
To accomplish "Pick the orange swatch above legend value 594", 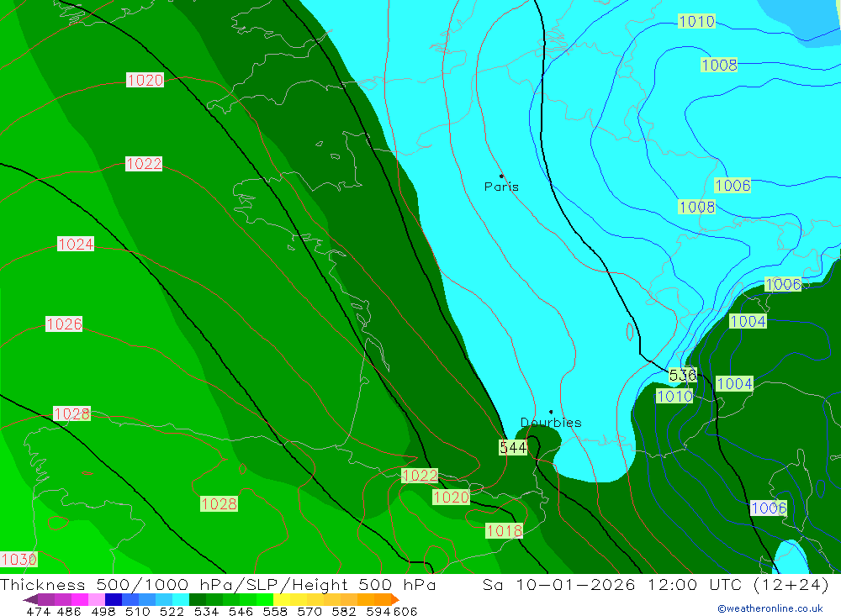I will 383,599.
